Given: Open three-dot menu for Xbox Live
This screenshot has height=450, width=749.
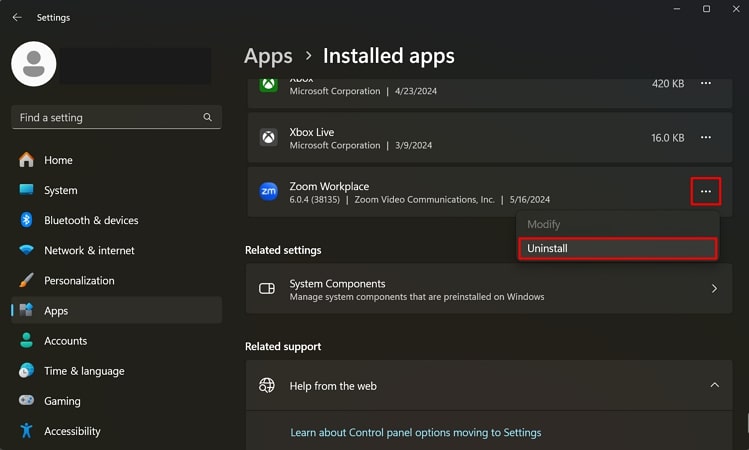Looking at the screenshot, I should tap(705, 137).
